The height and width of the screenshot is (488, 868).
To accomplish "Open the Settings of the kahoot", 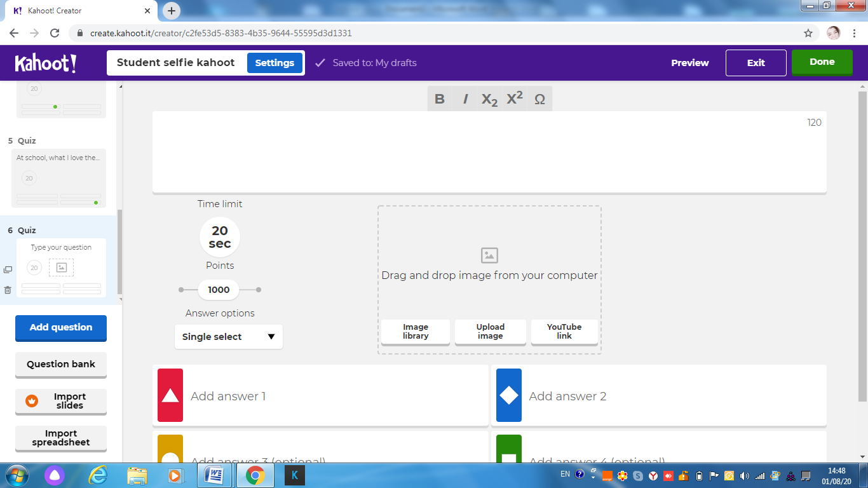I will (x=275, y=63).
